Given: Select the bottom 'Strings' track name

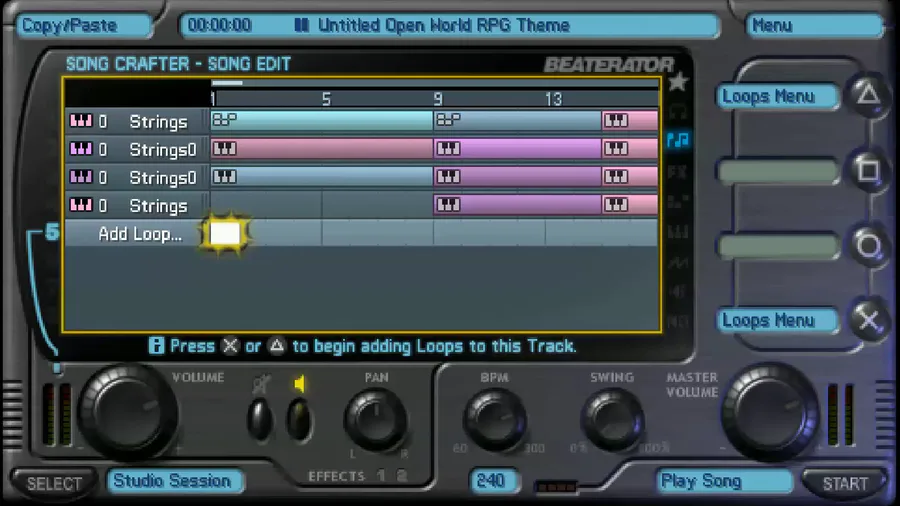Looking at the screenshot, I should [x=158, y=206].
